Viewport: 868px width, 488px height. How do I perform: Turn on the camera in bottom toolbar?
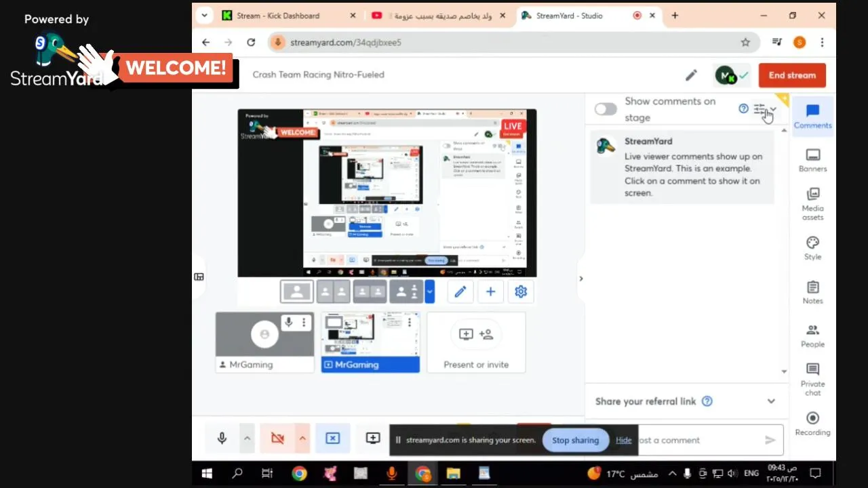point(277,439)
